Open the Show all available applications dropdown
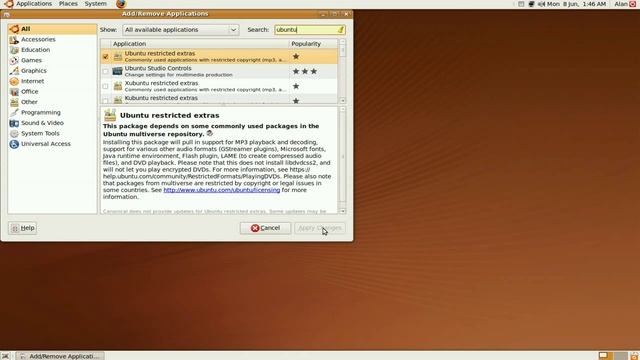 [x=180, y=30]
